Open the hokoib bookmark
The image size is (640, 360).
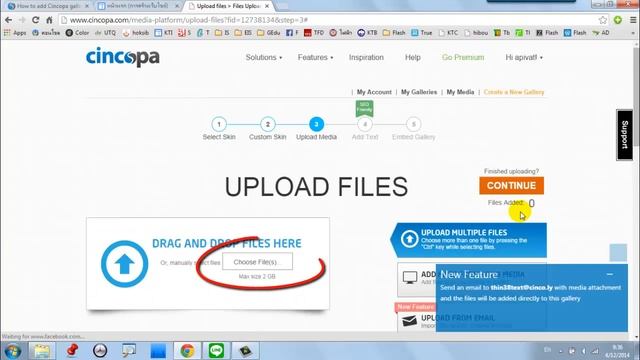[136, 33]
